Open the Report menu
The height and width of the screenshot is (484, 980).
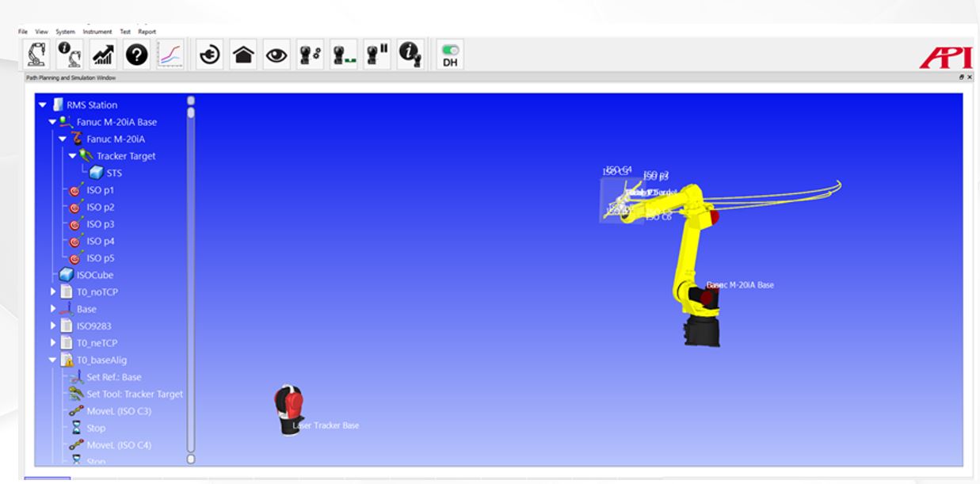coord(147,32)
